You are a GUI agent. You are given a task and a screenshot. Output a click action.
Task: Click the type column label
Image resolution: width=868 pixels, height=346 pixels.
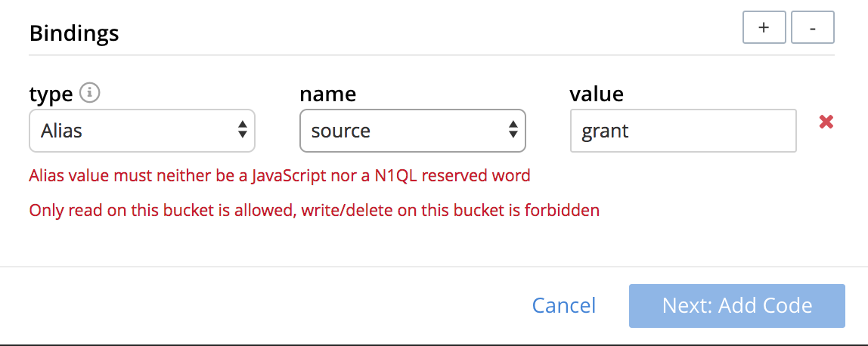[x=51, y=94]
